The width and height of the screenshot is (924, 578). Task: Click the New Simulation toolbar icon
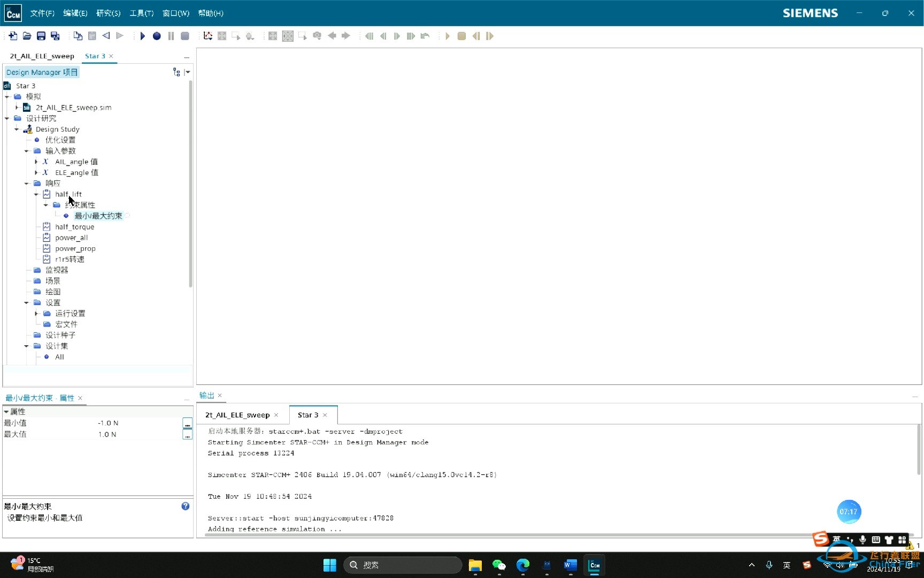(13, 36)
